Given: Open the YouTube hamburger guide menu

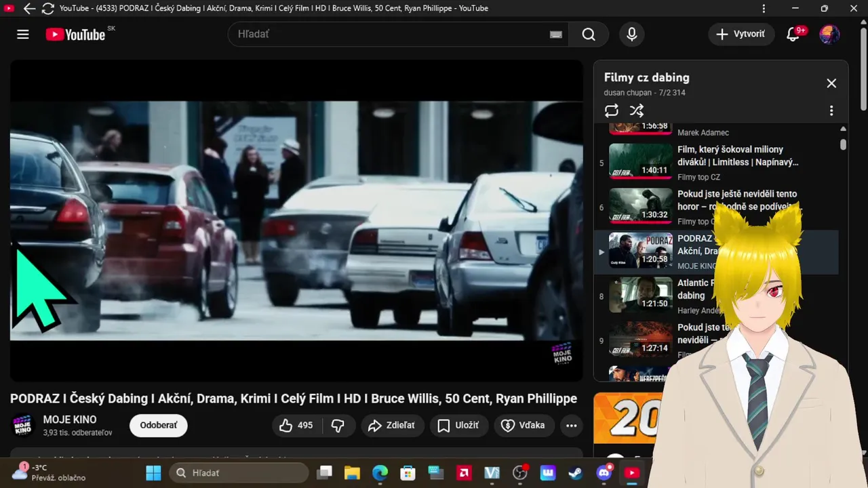Looking at the screenshot, I should [23, 35].
